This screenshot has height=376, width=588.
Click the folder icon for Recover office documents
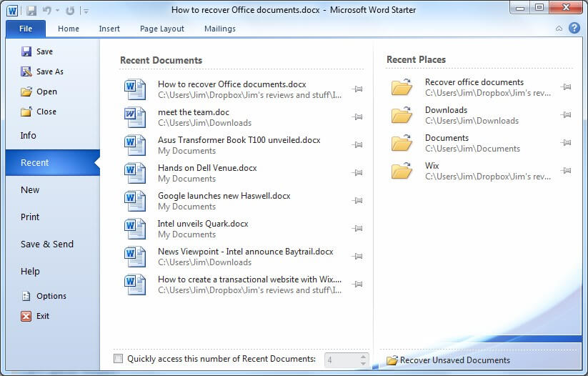pos(402,87)
